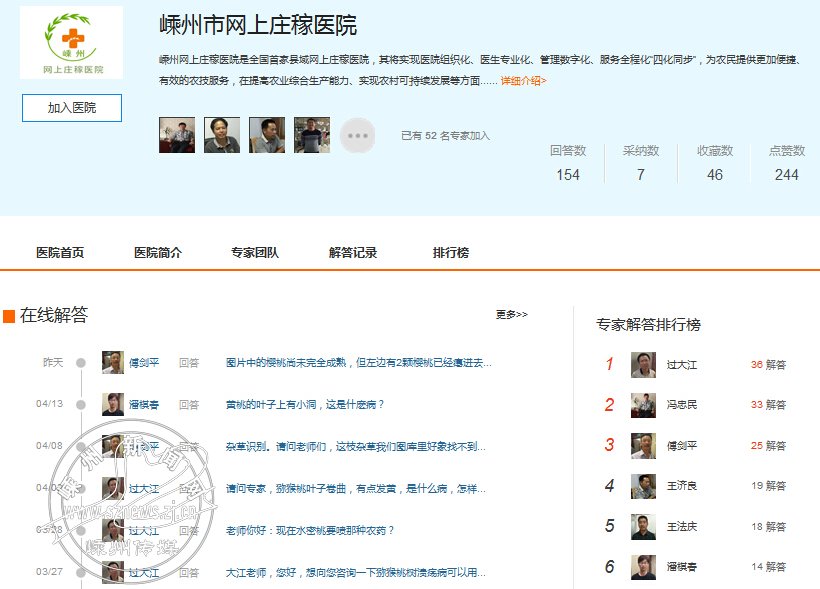Switch to the 医院首页 tab

[x=60, y=253]
